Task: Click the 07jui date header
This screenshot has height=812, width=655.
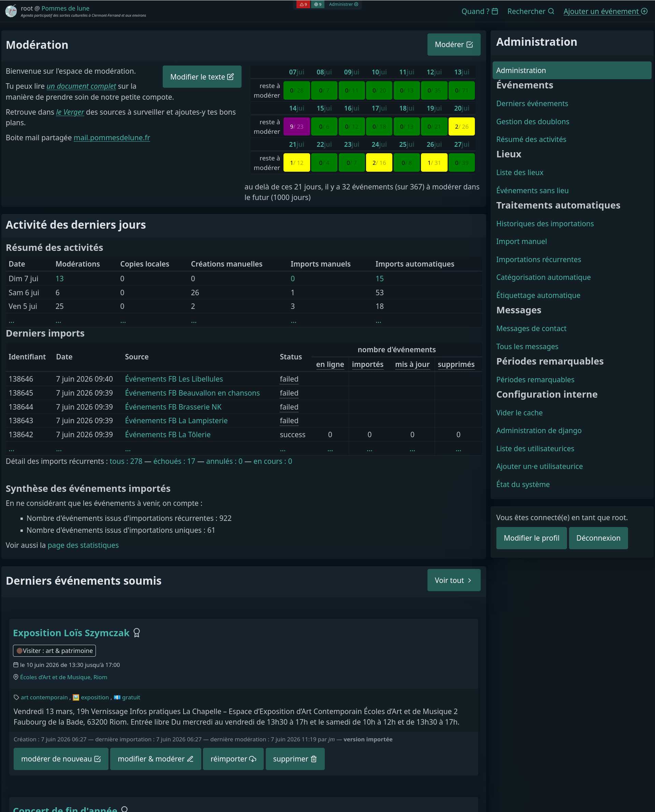Action: tap(296, 72)
